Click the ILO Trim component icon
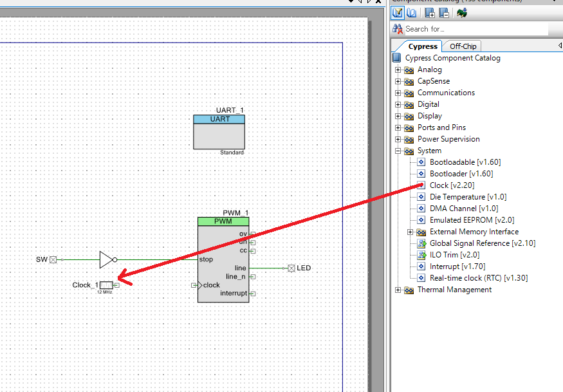This screenshot has width=563, height=392. 421,255
